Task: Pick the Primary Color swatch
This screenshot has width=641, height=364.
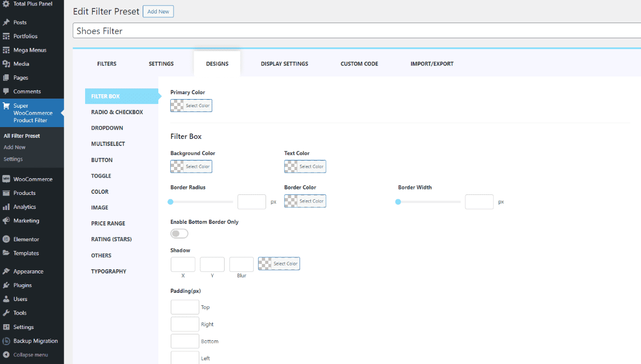Action: click(191, 106)
